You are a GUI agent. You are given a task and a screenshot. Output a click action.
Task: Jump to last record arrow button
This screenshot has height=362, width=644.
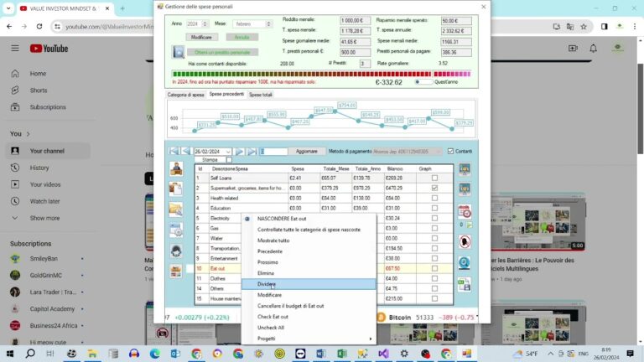252,152
